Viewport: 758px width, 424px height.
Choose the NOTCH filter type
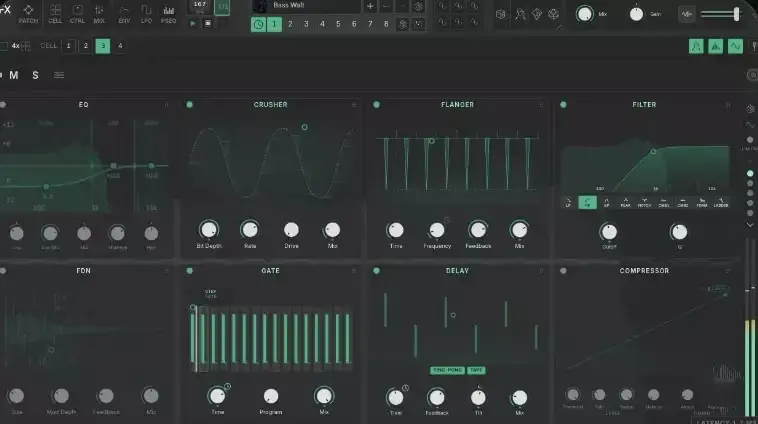coord(644,203)
